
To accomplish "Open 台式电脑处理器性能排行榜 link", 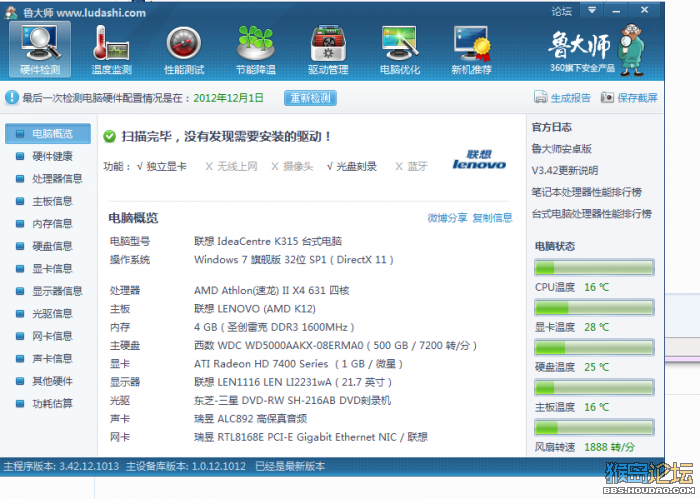I will [592, 214].
